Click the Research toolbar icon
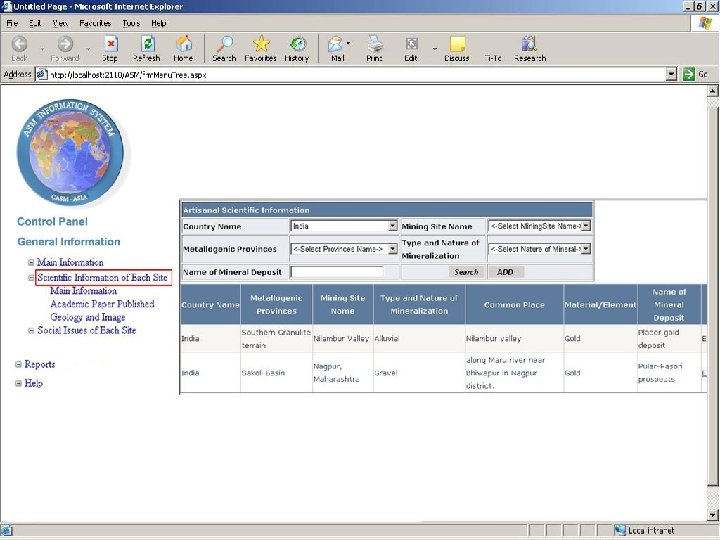The image size is (720, 540). pos(529,44)
